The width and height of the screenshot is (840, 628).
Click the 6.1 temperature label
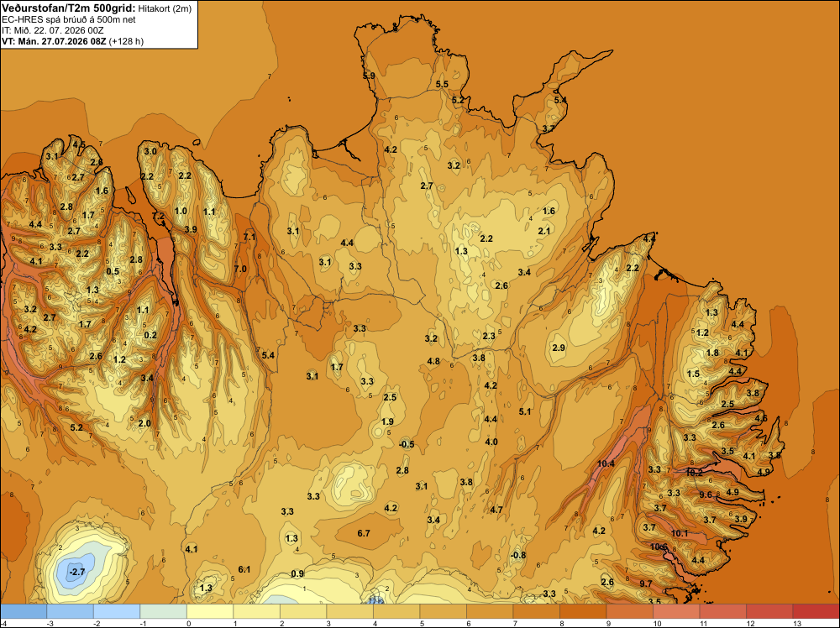[x=244, y=569]
